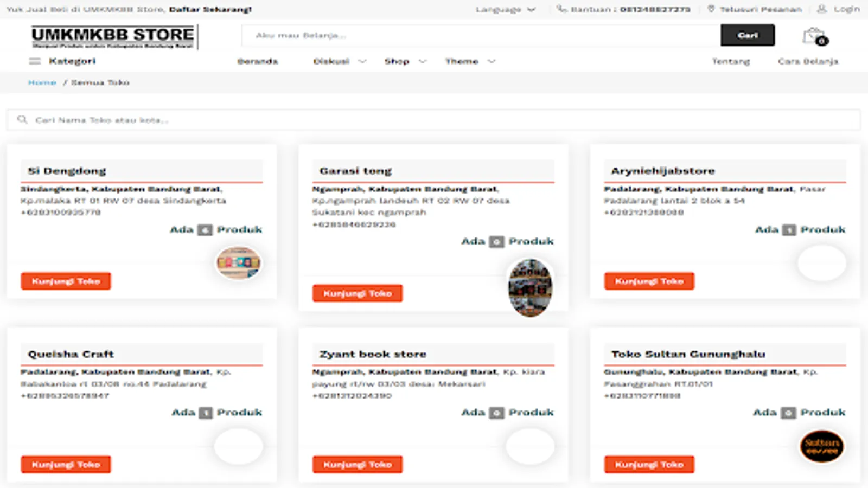Click the Zyant book store title
Viewport: 868px width, 488px height.
[373, 354]
